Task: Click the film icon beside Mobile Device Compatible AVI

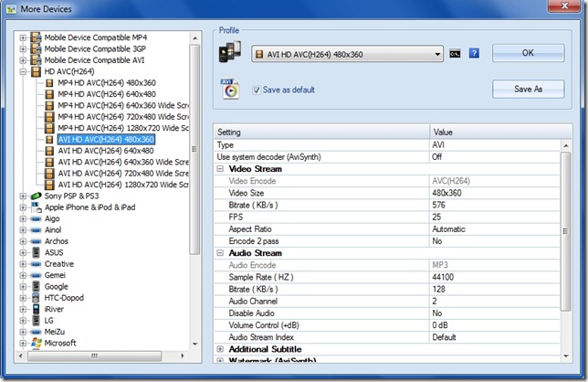Action: [x=36, y=60]
